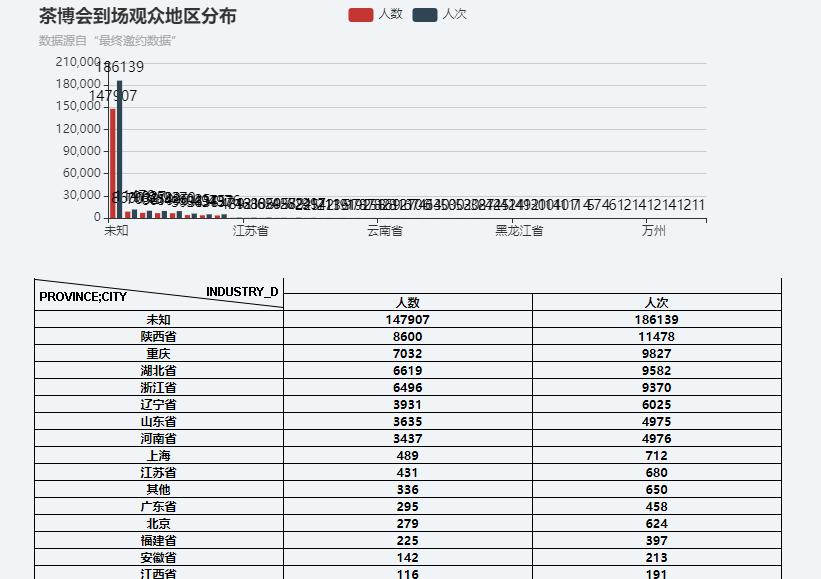Click the 11478 cell for 陕西省
The width and height of the screenshot is (821, 579).
[657, 337]
